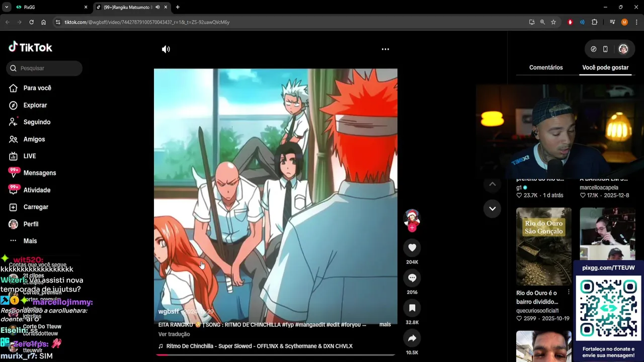Image resolution: width=644 pixels, height=362 pixels.
Task: Open the Extensions puzzle menu
Action: (594, 22)
